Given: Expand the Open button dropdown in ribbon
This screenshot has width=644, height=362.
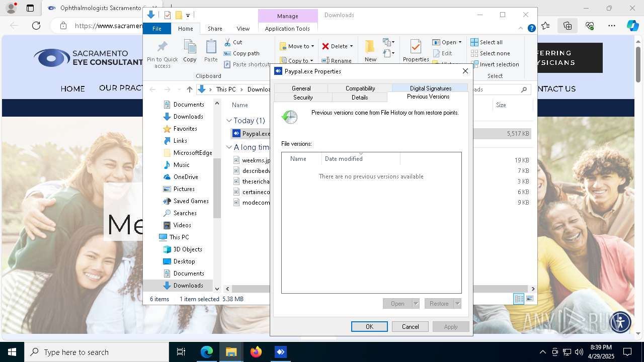Looking at the screenshot, I should pos(460,42).
